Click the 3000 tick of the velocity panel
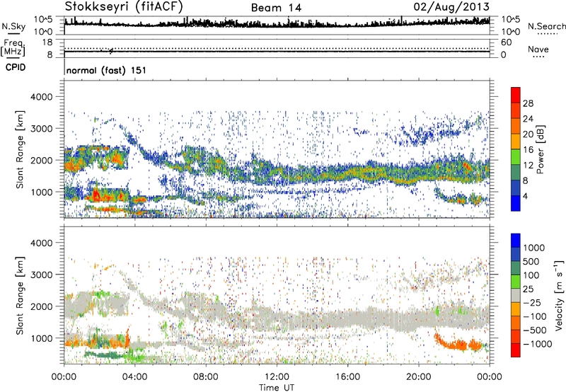566x392 pixels. (41, 275)
